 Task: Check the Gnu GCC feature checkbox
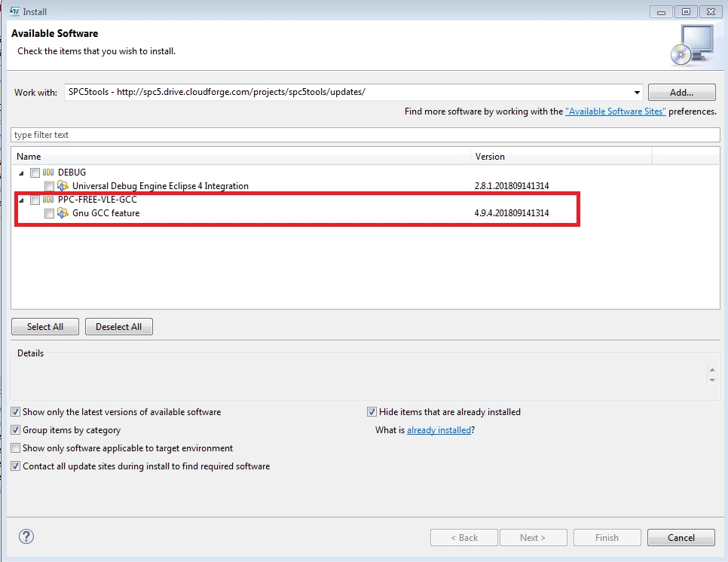(49, 213)
